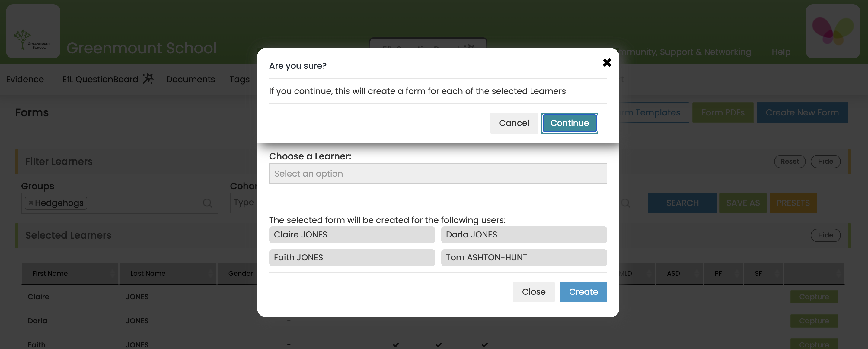
Task: Click the magnifier icon in the Groups field
Action: tap(207, 203)
